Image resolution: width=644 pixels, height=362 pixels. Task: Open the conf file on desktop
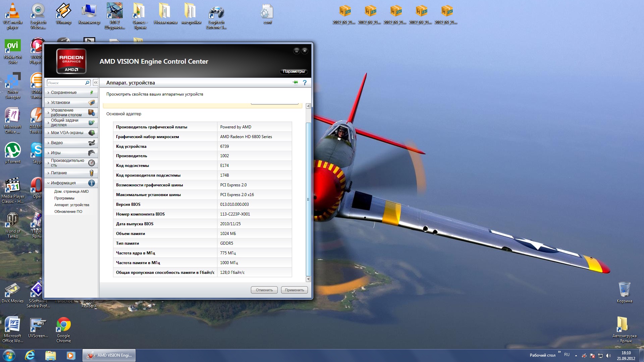(267, 14)
